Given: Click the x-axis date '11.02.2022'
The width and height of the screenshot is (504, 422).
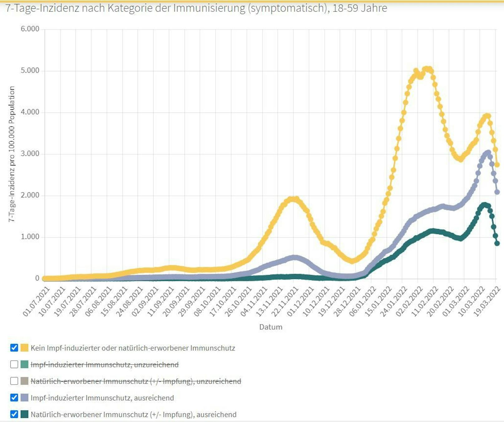Looking at the screenshot, I should pos(425,301).
